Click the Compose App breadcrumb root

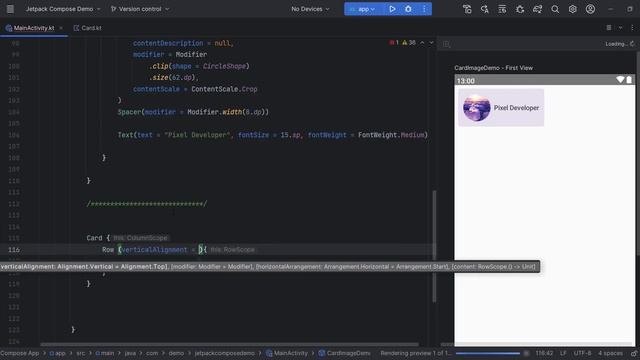(x=20, y=353)
